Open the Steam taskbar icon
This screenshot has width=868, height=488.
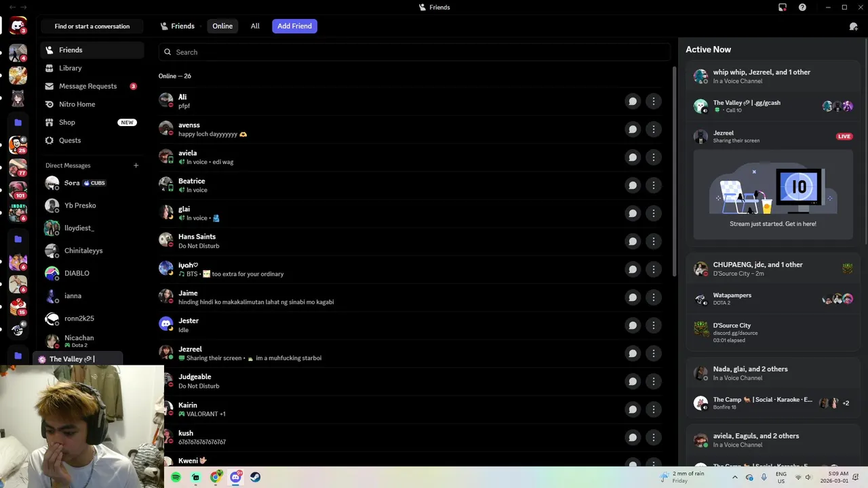255,477
